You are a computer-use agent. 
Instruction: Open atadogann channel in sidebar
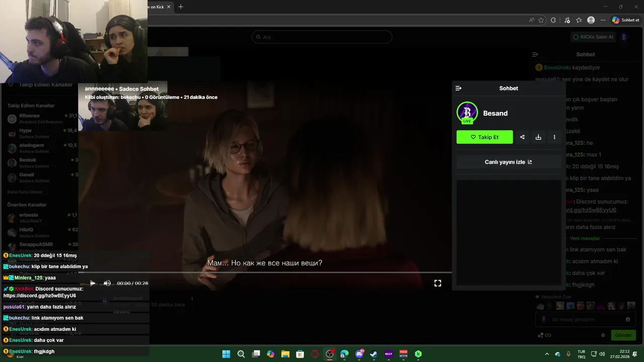pyautogui.click(x=42, y=148)
